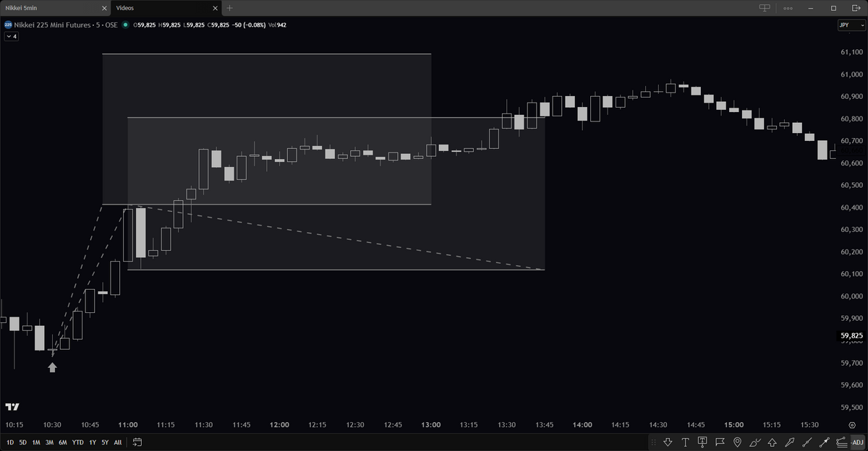The width and height of the screenshot is (868, 451).
Task: Set range to All
Action: pos(118,442)
